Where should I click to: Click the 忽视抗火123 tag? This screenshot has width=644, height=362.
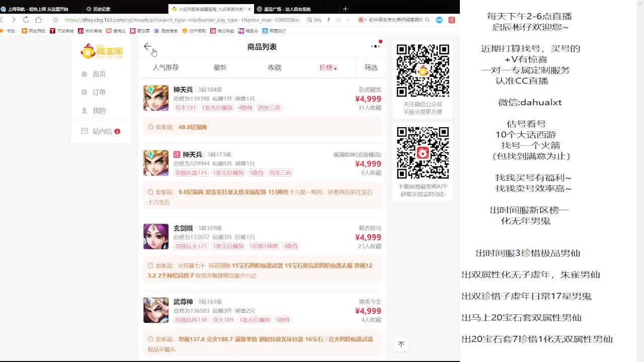(191, 246)
